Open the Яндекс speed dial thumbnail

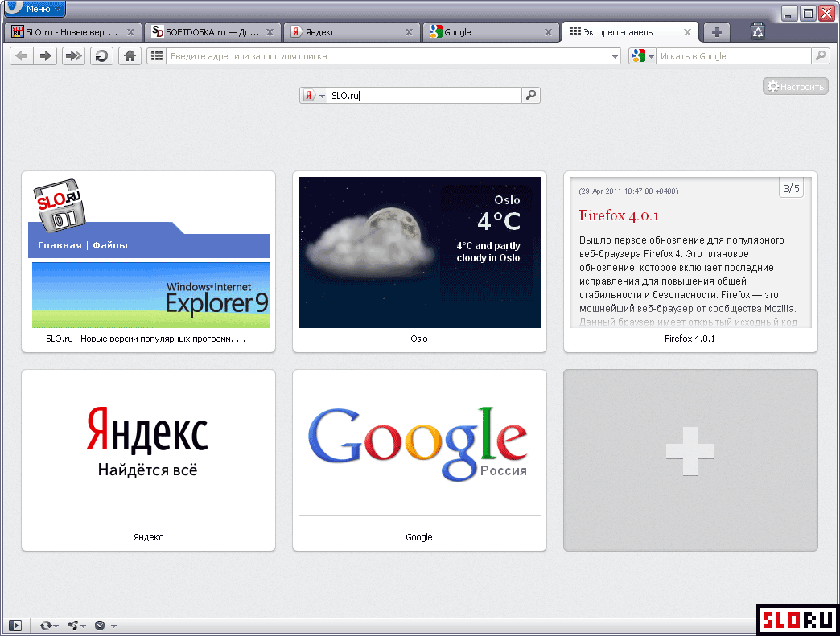point(148,461)
